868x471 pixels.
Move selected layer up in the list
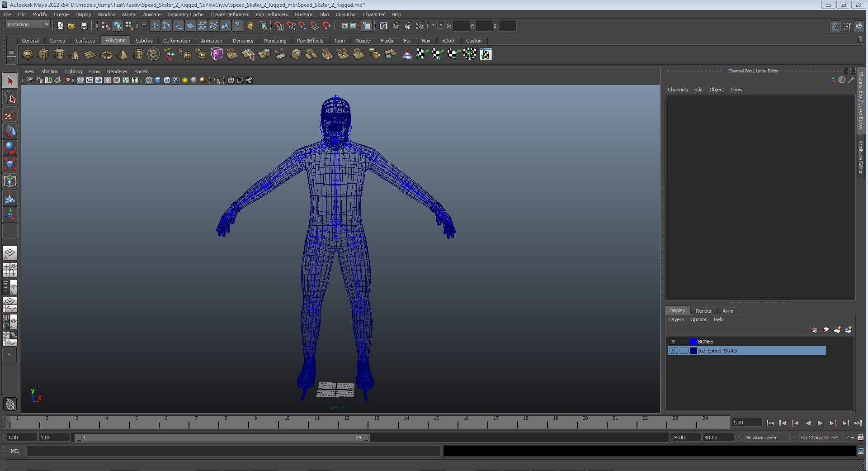tap(814, 330)
